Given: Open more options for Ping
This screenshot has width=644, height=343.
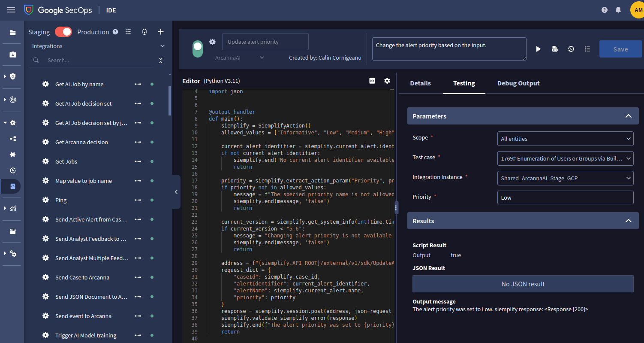Looking at the screenshot, I should (138, 200).
